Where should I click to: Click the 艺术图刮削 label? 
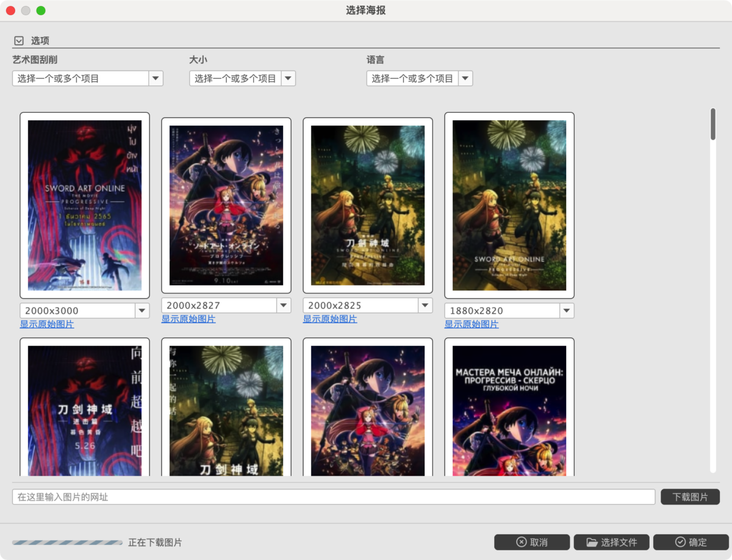click(x=35, y=60)
